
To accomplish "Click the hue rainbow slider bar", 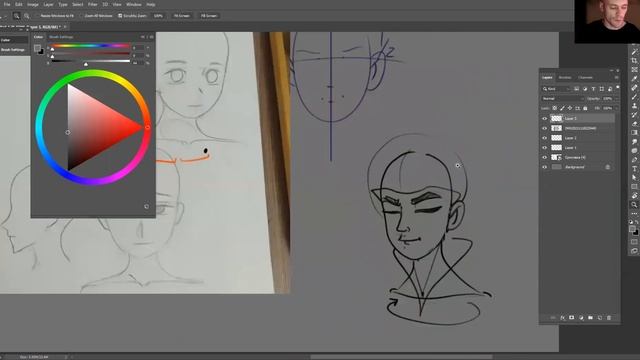I will pos(91,46).
